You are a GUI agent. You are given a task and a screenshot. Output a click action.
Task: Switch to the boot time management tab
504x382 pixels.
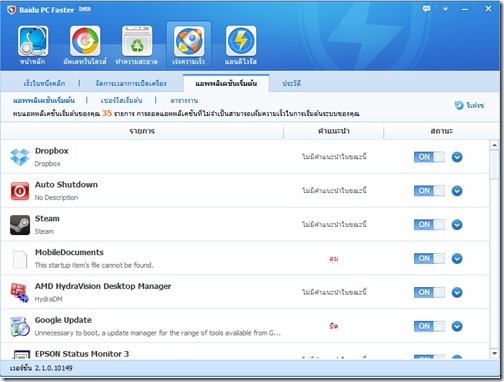131,83
